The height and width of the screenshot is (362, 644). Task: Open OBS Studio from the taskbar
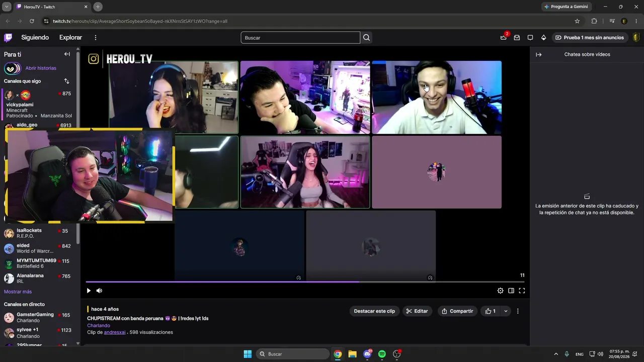[x=396, y=354]
